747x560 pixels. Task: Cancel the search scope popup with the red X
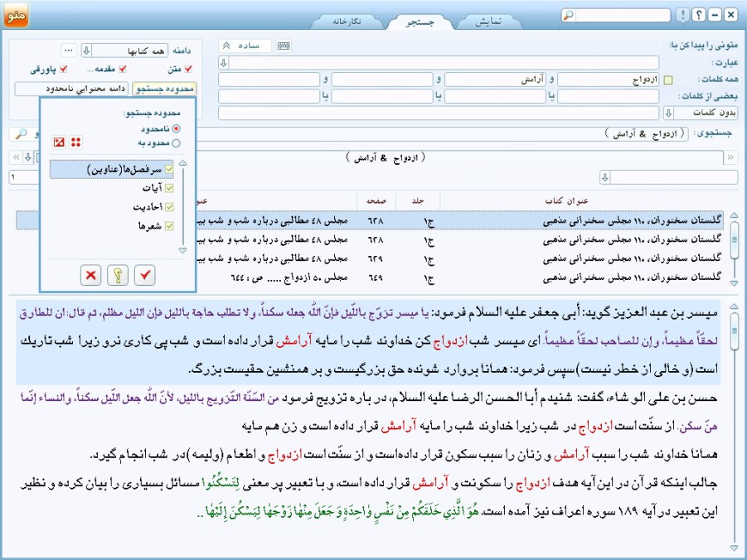tap(90, 275)
